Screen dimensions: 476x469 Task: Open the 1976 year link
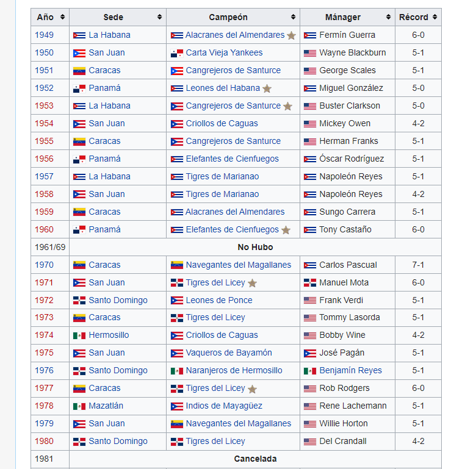point(44,370)
